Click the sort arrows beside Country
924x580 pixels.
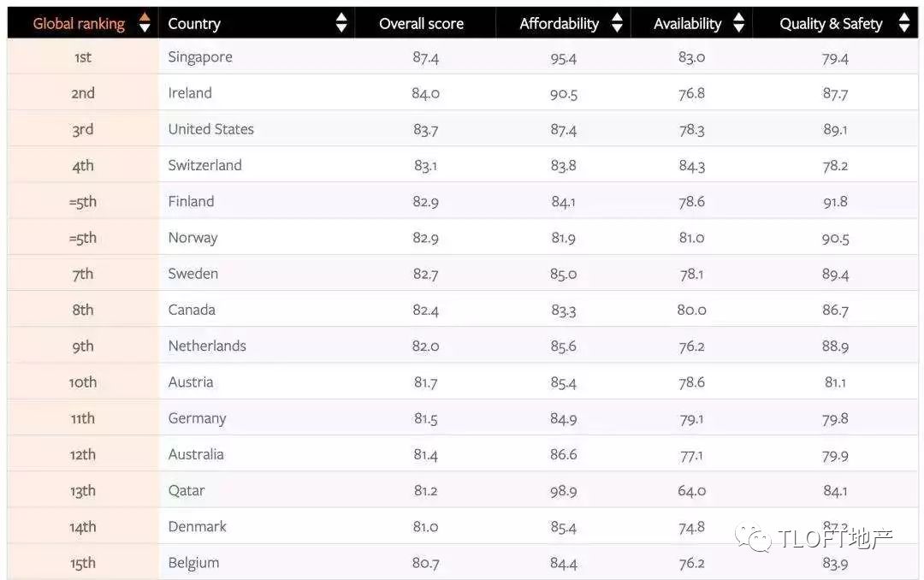point(341,24)
